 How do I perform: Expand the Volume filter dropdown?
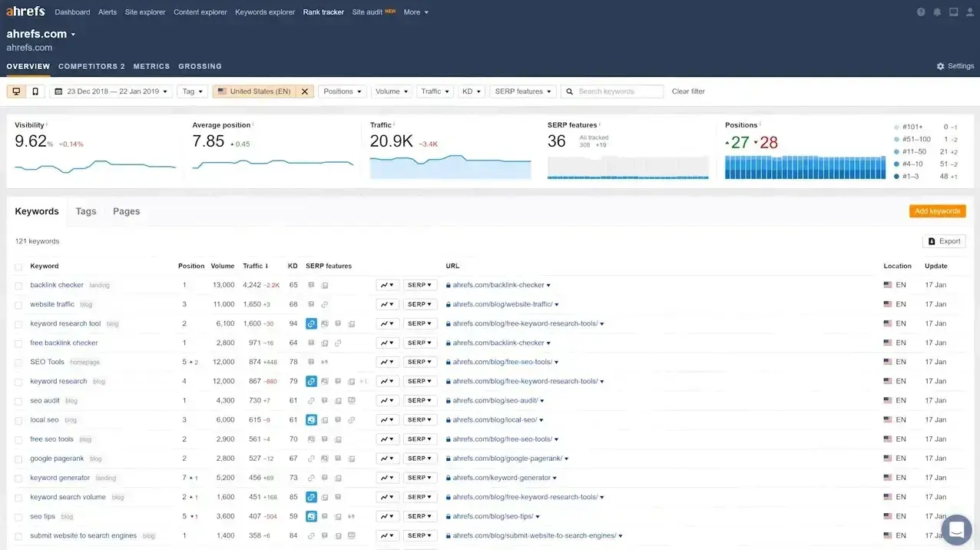pos(392,91)
